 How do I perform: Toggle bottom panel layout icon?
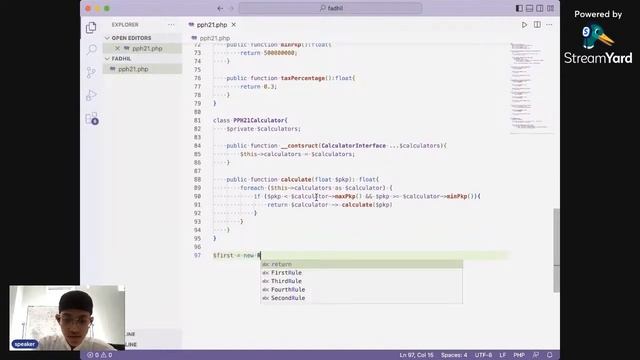pyautogui.click(x=529, y=8)
